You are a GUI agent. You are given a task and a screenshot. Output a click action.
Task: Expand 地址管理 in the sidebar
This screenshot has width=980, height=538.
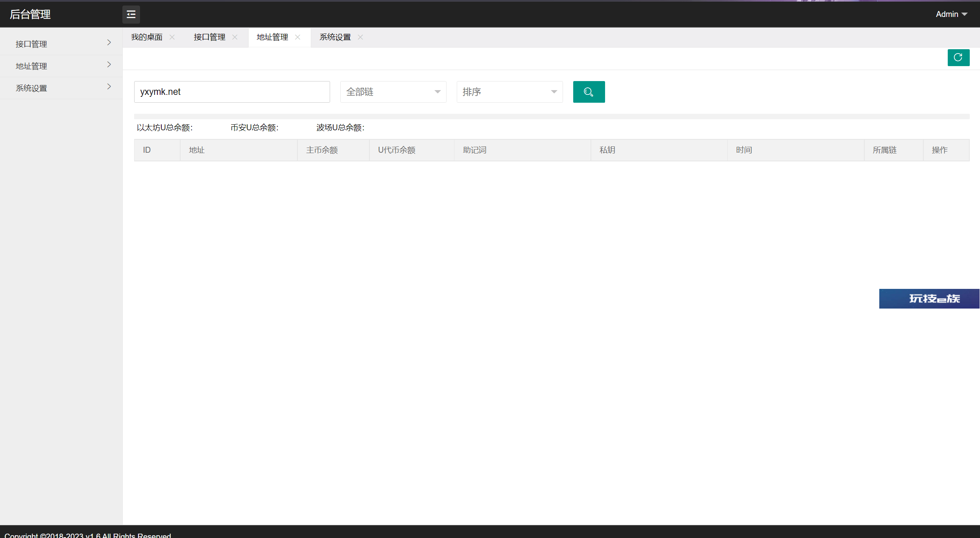pos(61,66)
